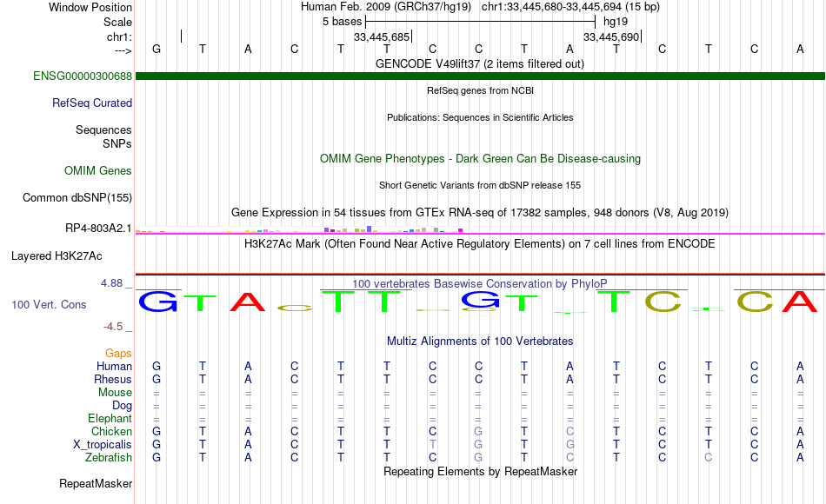Select the Human species label

tap(114, 366)
